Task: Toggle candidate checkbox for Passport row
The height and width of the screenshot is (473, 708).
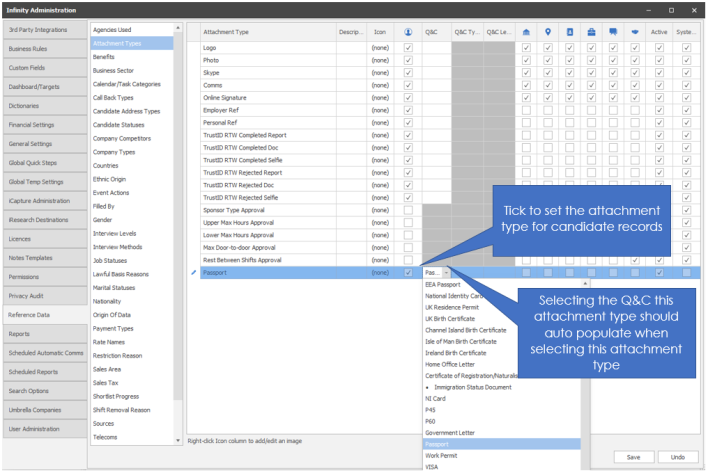Action: pyautogui.click(x=407, y=272)
